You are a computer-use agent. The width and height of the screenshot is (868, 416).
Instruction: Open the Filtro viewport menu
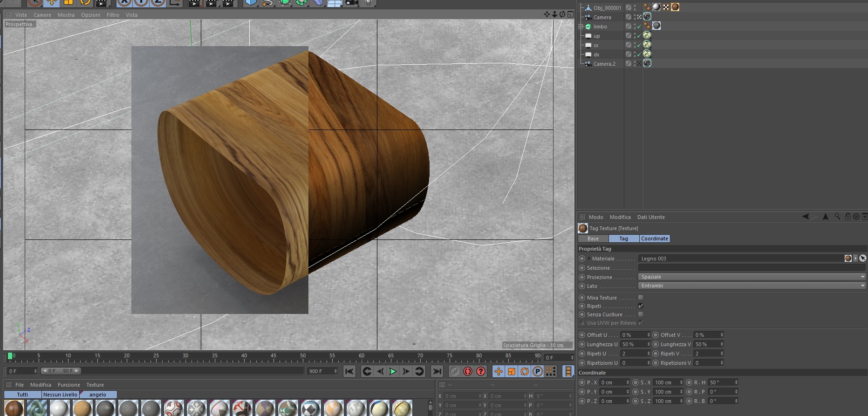click(113, 15)
